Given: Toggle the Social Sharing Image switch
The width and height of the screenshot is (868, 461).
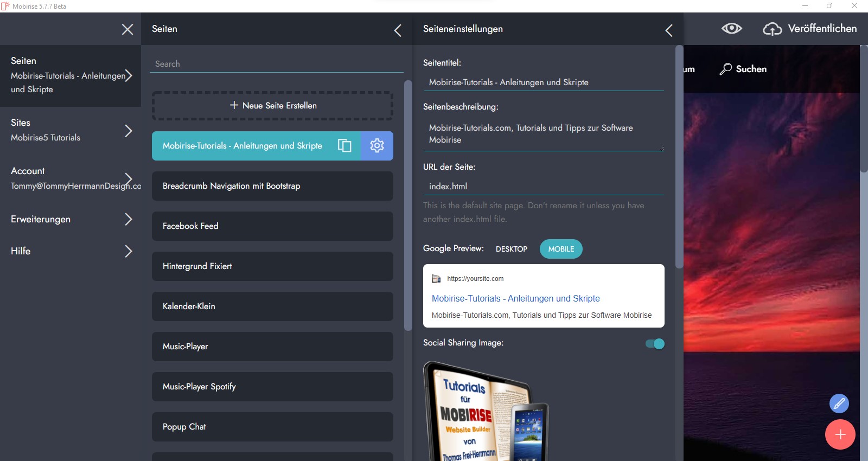Looking at the screenshot, I should click(x=655, y=344).
